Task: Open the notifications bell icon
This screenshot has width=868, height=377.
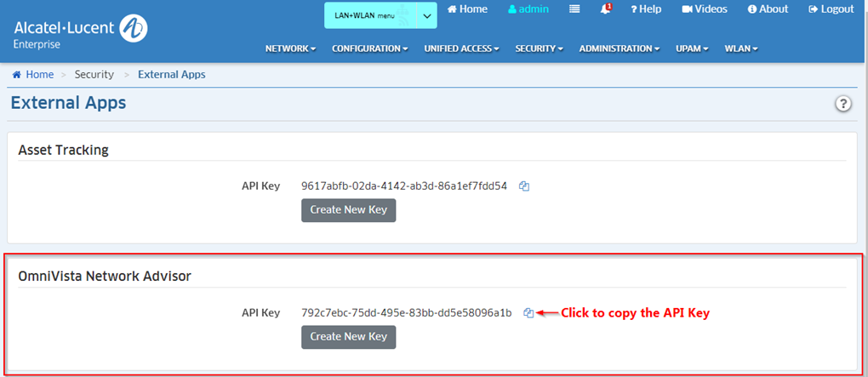Action: (606, 9)
